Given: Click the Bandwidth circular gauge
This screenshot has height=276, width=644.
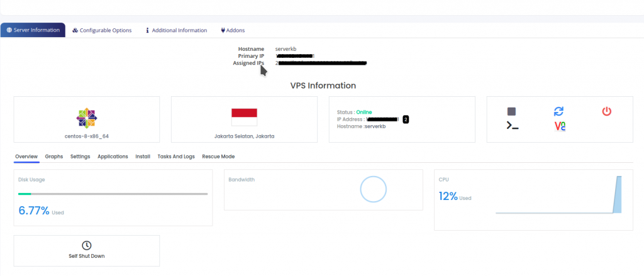Looking at the screenshot, I should [374, 189].
